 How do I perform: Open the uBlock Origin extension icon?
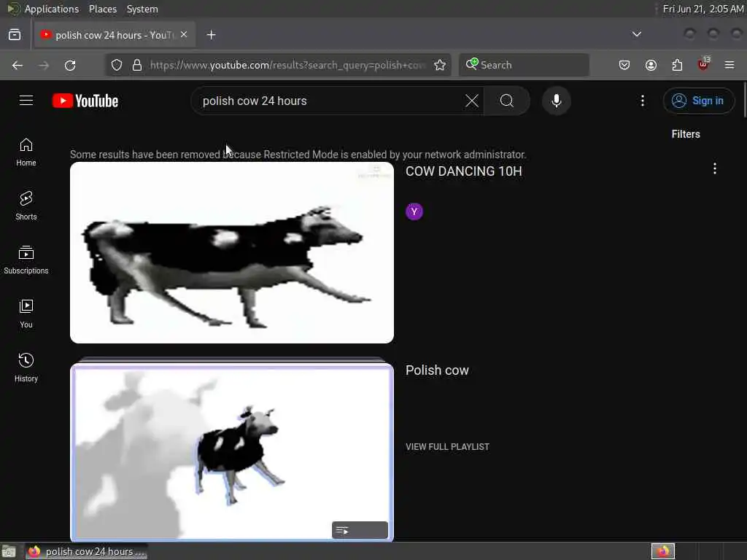click(703, 65)
